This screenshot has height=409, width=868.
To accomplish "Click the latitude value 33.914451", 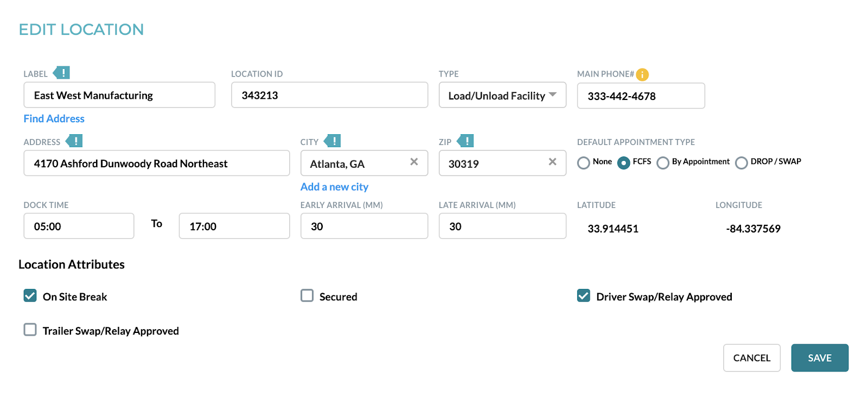I will click(613, 229).
